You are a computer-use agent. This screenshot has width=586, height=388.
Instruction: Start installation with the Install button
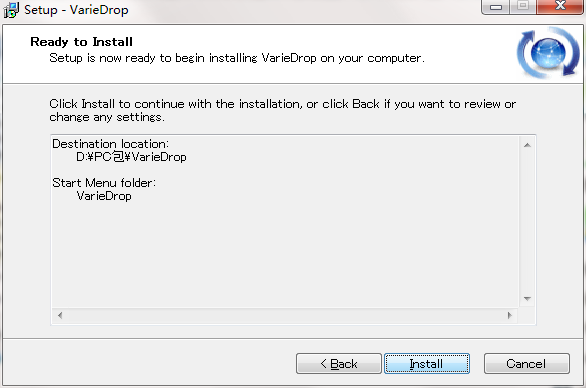427,363
